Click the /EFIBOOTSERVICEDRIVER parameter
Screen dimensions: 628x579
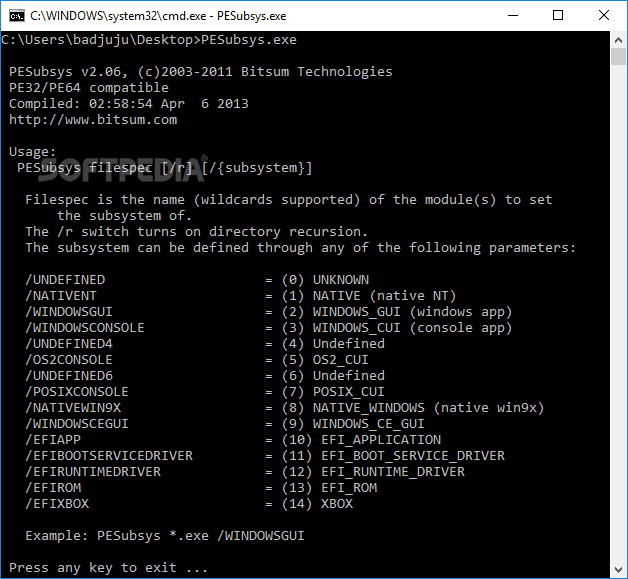pyautogui.click(x=109, y=456)
